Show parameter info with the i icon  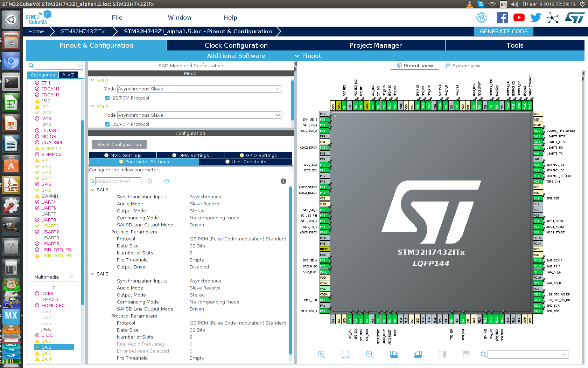[283, 181]
